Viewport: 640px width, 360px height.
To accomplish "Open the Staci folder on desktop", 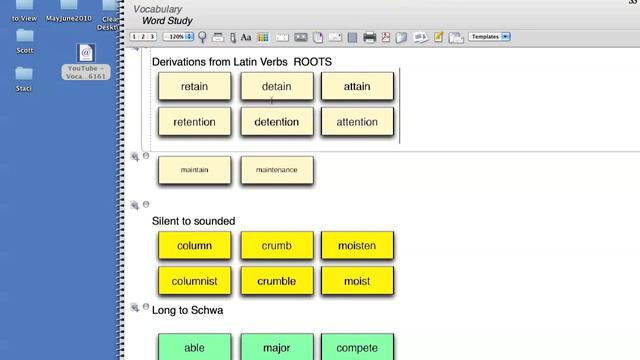I will click(24, 79).
